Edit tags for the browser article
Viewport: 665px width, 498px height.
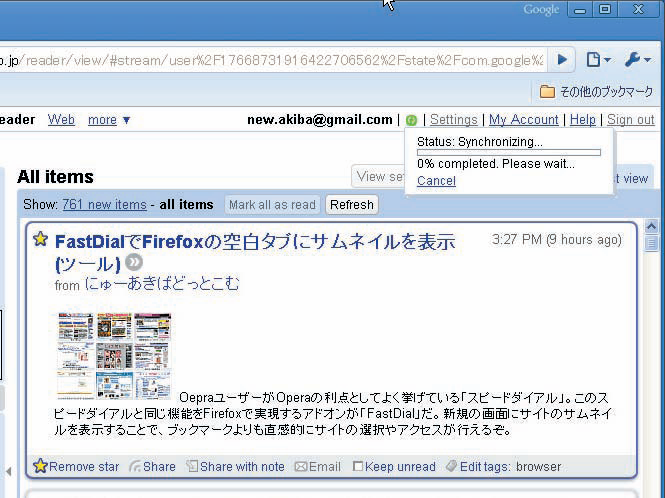coord(504,467)
